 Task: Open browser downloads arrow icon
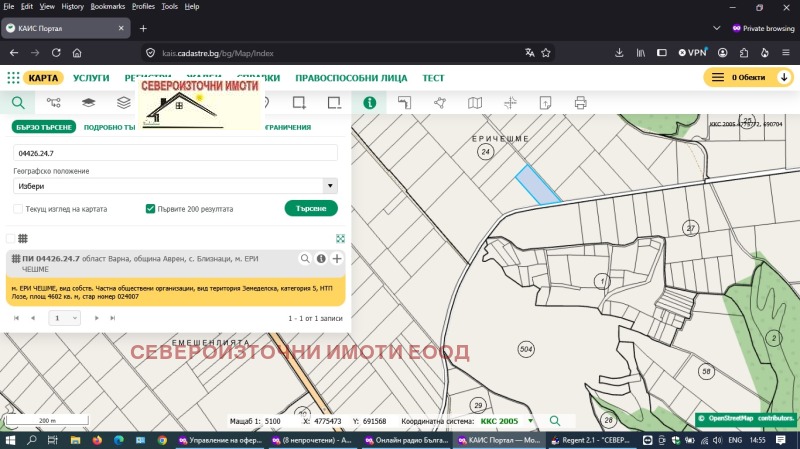tap(619, 53)
